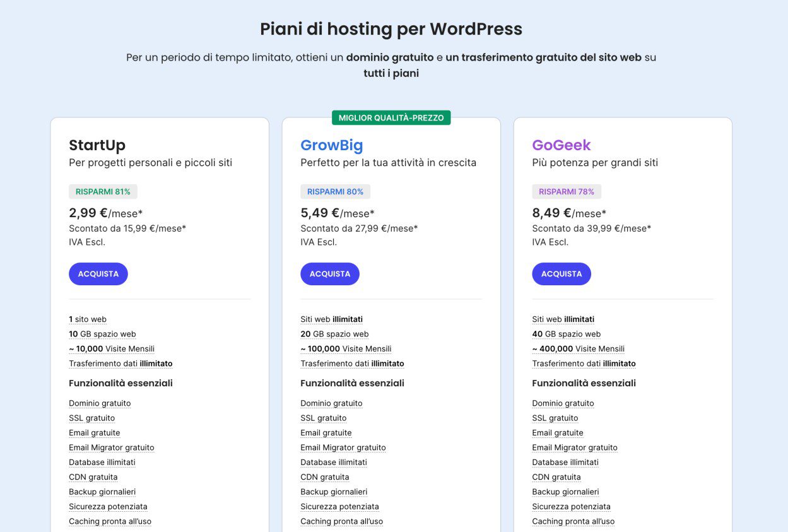
Task: Click ACQUISTA button on the StartUp plan
Action: pos(98,273)
